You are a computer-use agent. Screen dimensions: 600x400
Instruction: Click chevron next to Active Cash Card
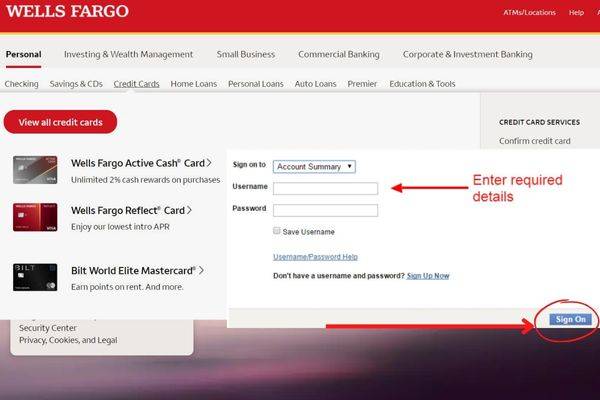click(x=209, y=163)
